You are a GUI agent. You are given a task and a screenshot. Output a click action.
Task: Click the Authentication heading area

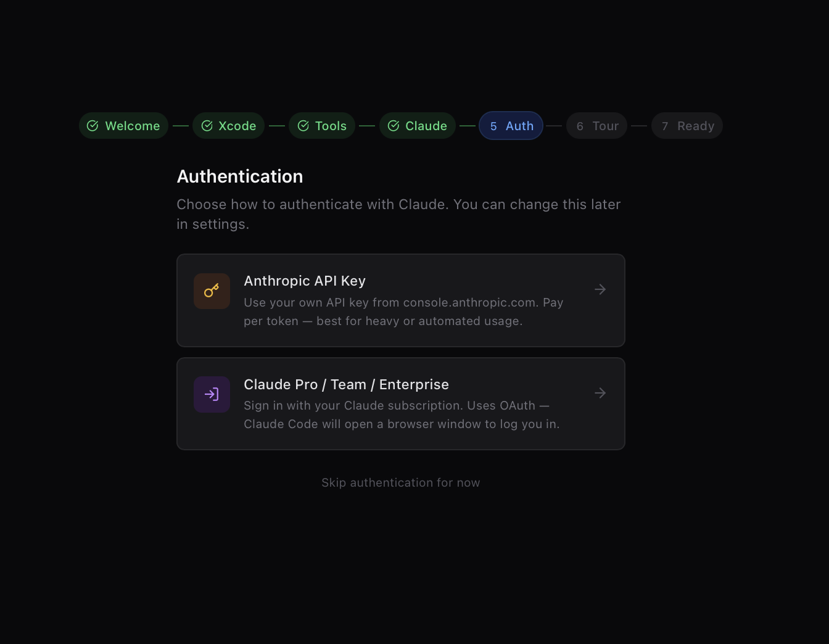(x=239, y=176)
